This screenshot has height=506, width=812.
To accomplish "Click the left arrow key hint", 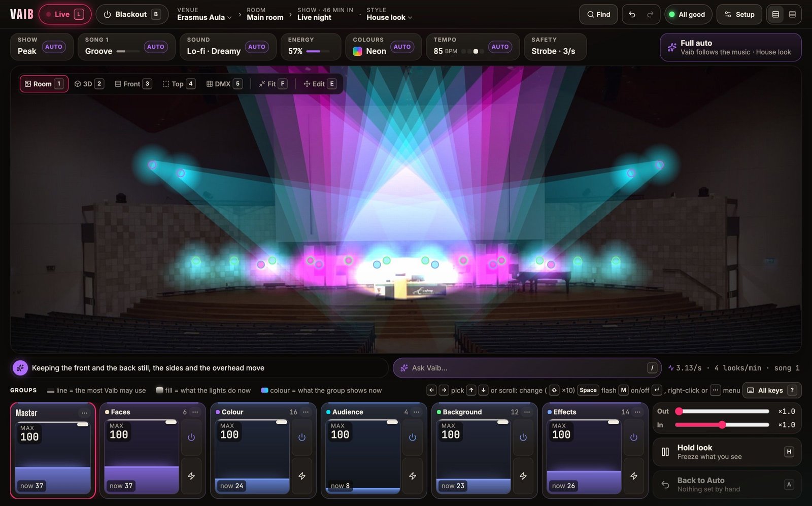I will pos(431,390).
